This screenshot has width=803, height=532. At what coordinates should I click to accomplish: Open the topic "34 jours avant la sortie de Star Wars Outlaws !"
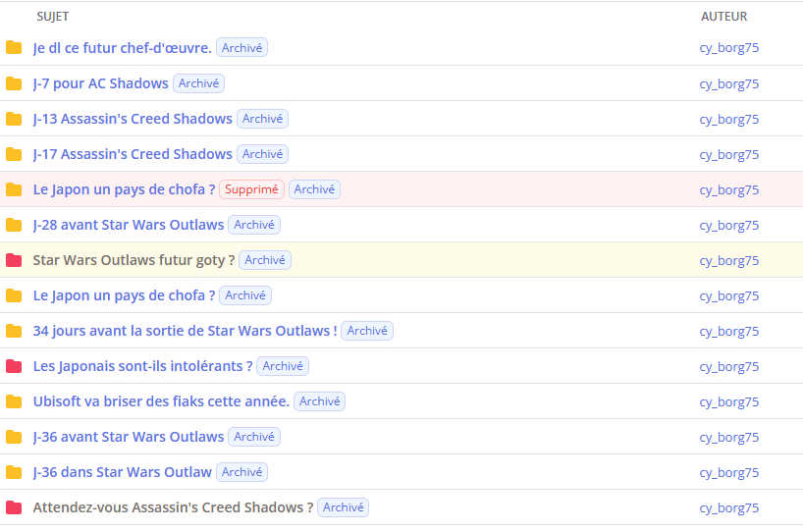point(185,331)
